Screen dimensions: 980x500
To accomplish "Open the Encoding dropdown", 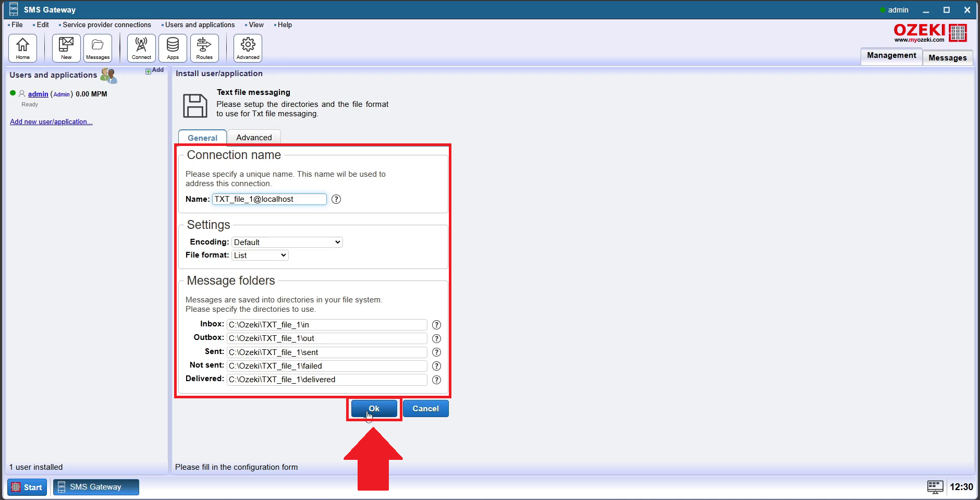I will coord(287,242).
